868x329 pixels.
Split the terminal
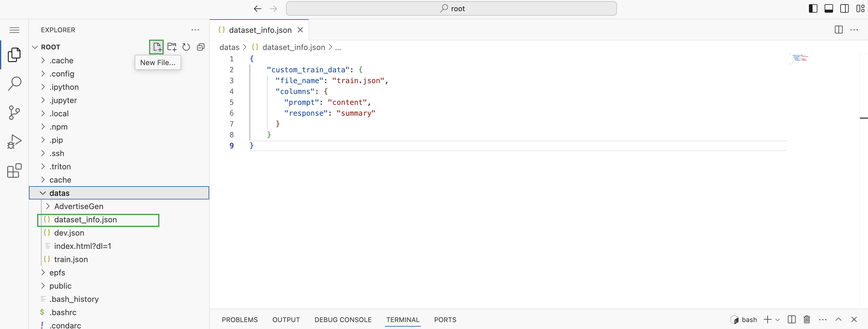791,320
